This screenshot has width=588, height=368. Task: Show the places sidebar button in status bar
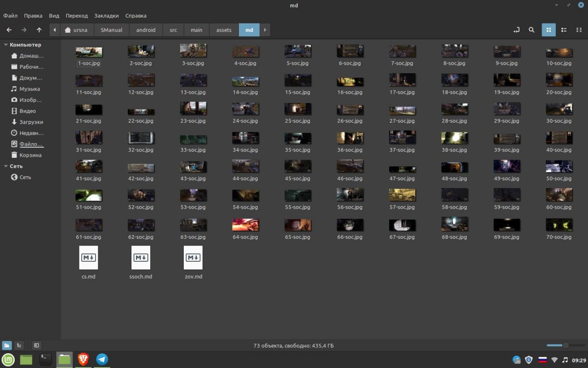click(x=7, y=345)
